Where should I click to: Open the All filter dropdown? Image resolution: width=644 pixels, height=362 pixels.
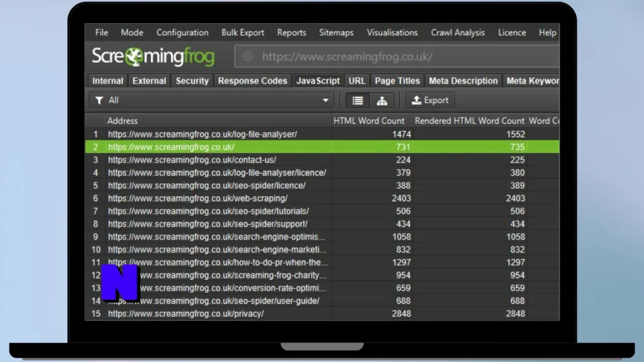tap(211, 100)
